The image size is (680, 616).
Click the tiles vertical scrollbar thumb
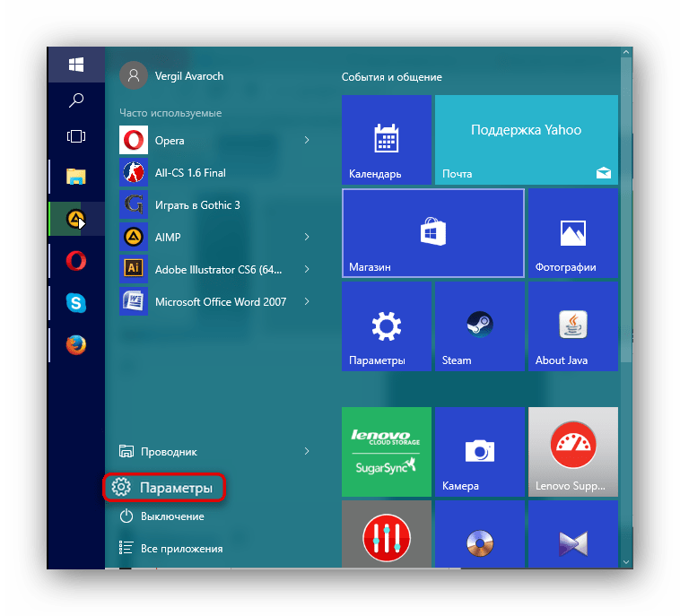tap(626, 210)
